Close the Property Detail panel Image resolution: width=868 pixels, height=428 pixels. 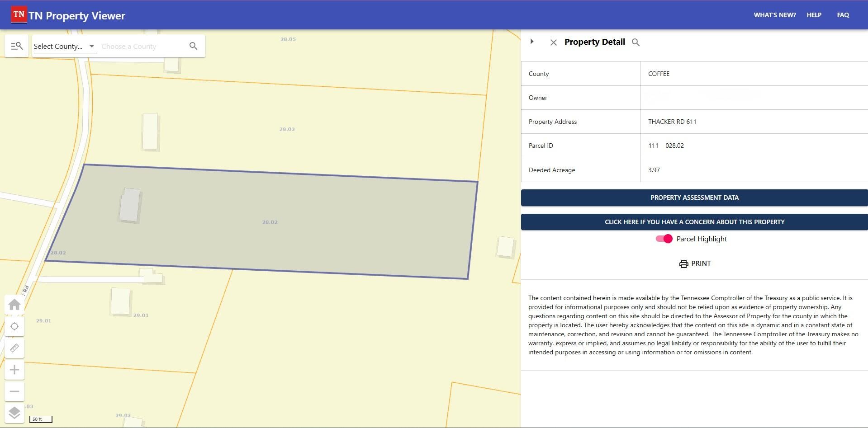tap(553, 42)
